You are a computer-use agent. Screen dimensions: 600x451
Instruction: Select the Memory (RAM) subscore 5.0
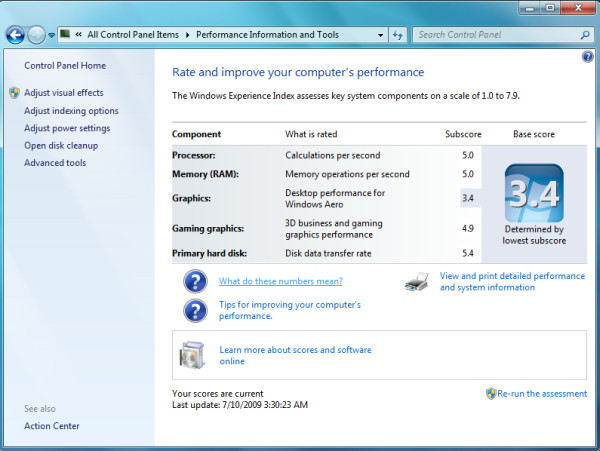pyautogui.click(x=468, y=174)
